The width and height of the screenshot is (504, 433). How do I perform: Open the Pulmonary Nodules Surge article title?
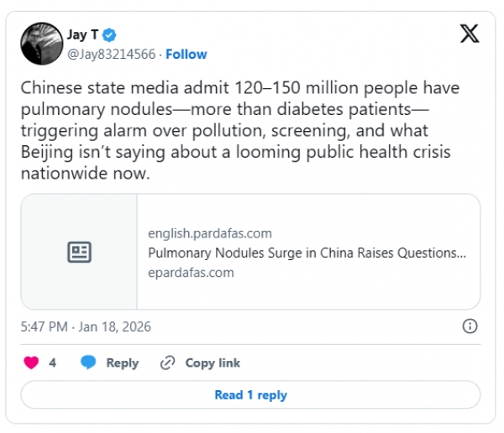click(307, 253)
